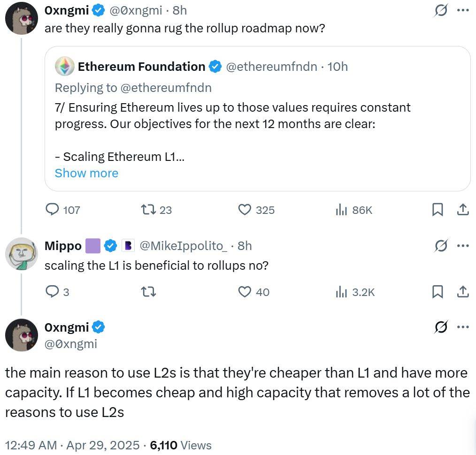476x455 pixels.
Task: Open more options on bottom 0xngmi post
Action: click(463, 327)
